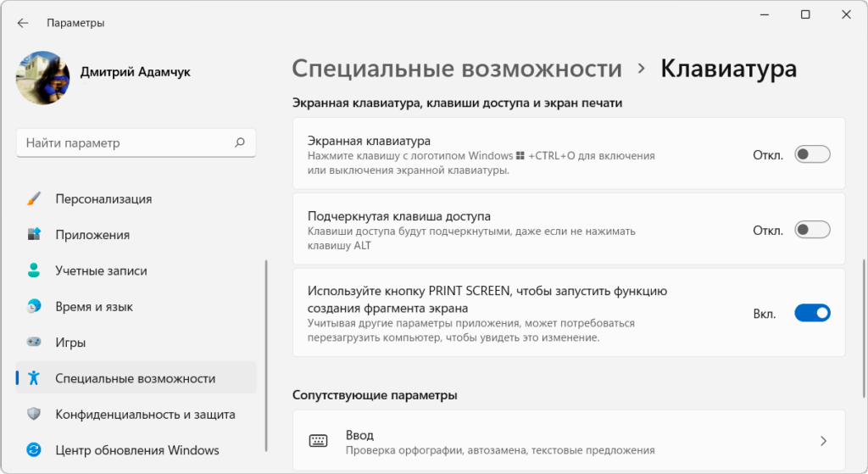The width and height of the screenshot is (868, 474).
Task: Click the Учетные записи person icon
Action: [34, 271]
